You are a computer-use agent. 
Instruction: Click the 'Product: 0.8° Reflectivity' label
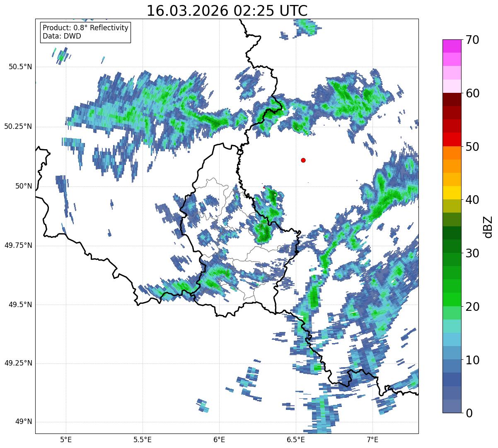pos(85,28)
